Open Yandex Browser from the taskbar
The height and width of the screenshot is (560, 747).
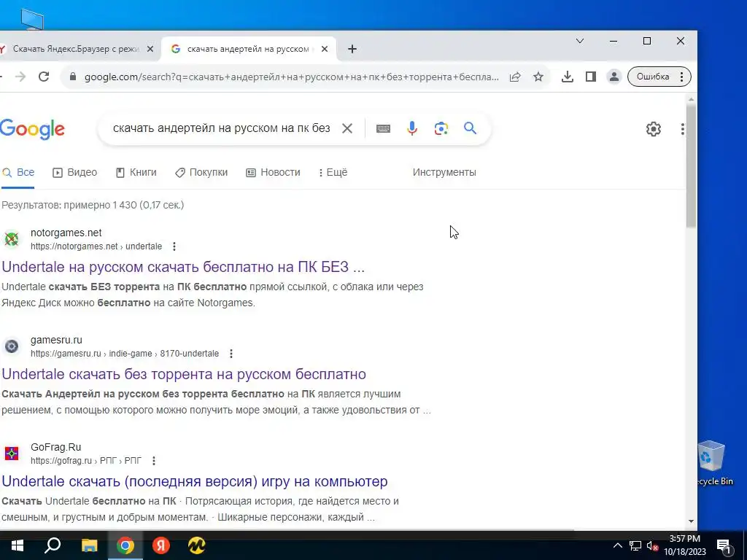coord(161,545)
